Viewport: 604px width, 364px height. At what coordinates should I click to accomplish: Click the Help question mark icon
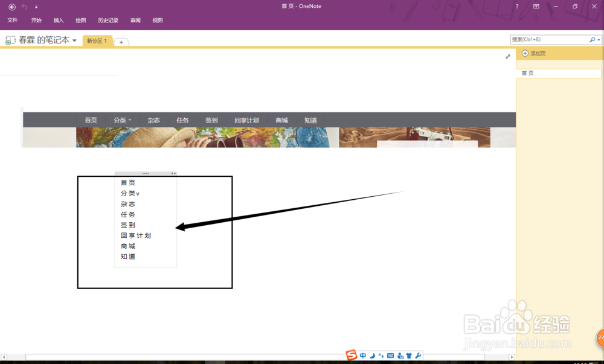[517, 6]
